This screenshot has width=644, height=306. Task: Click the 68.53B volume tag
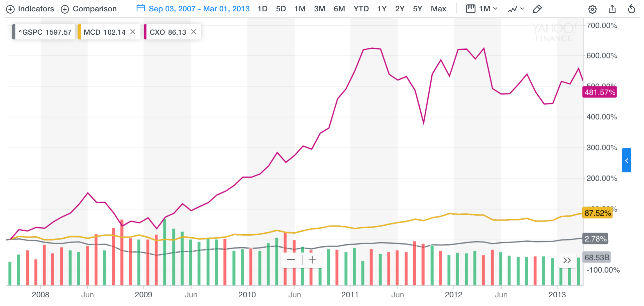[x=597, y=258]
